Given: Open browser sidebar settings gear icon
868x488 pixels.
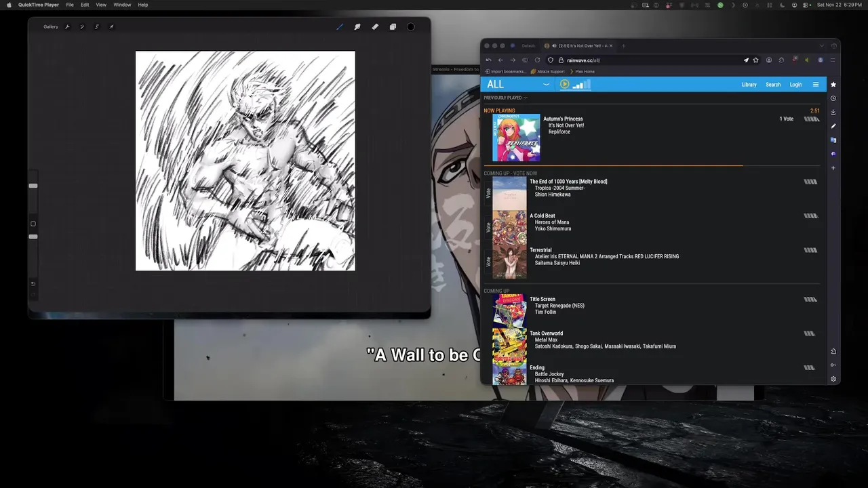Looking at the screenshot, I should pos(833,379).
